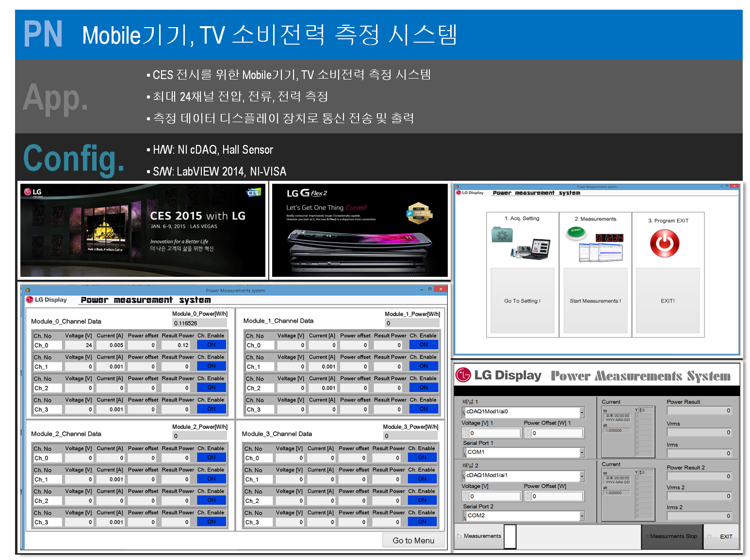This screenshot has height=560, width=750.
Task: Click the Power Offset [W] 1 input field
Action: pos(557,433)
